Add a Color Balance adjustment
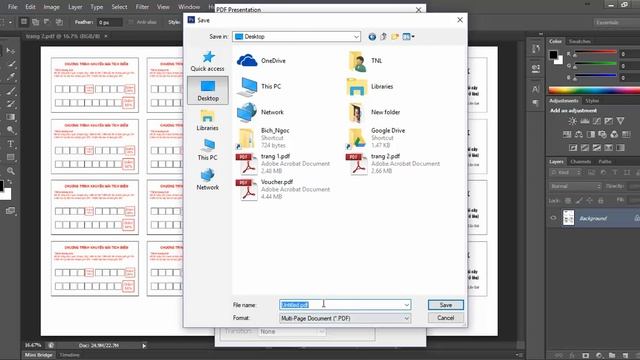Screen dimensions: 640x360 pos(579,134)
